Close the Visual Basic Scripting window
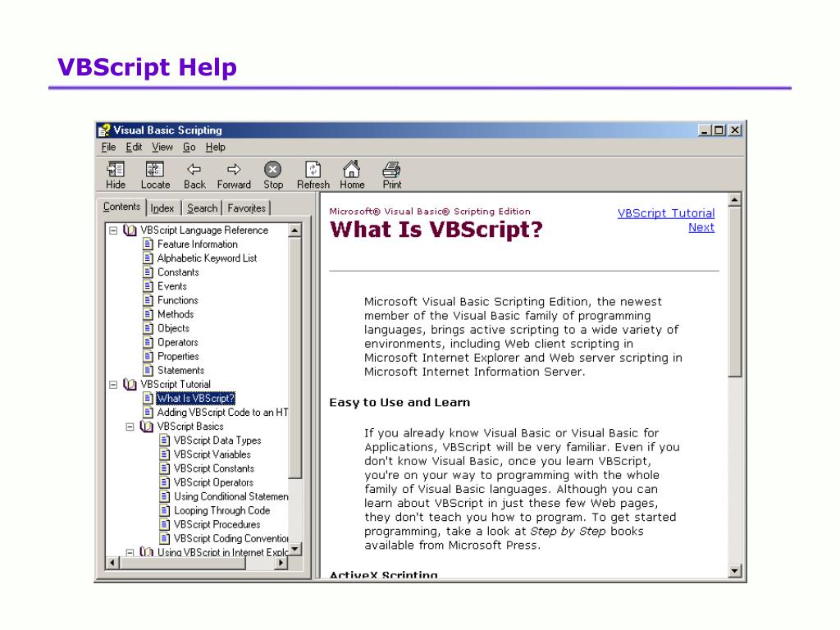This screenshot has width=840, height=630. click(735, 130)
